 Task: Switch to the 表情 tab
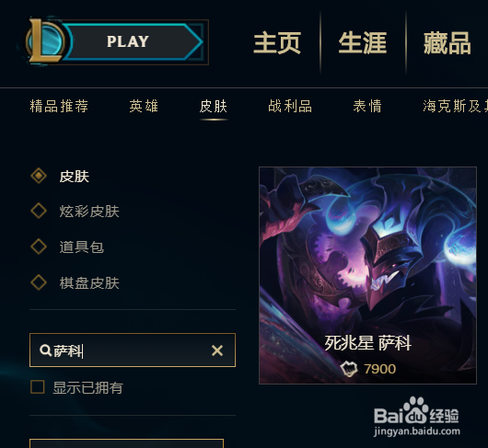click(x=367, y=106)
